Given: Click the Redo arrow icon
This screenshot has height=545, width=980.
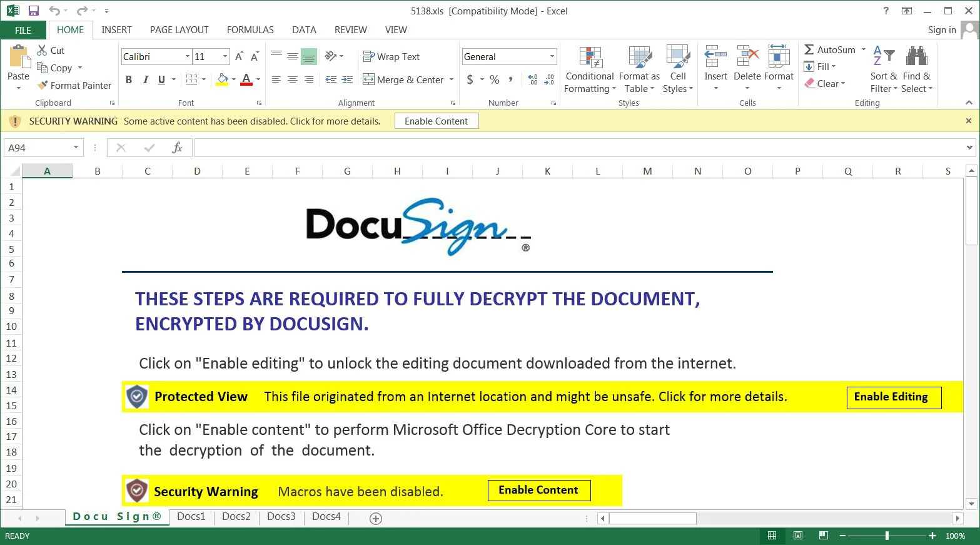Looking at the screenshot, I should tap(82, 11).
